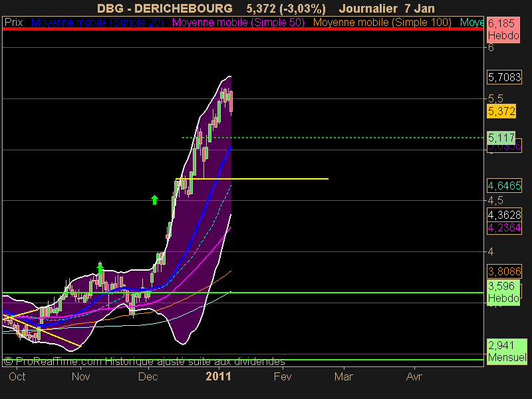Click the green up arrow signal in November
532x399 pixels.
100,269
